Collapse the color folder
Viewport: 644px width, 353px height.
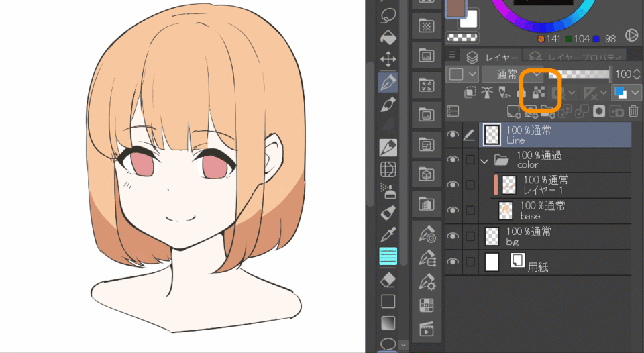[x=484, y=160]
